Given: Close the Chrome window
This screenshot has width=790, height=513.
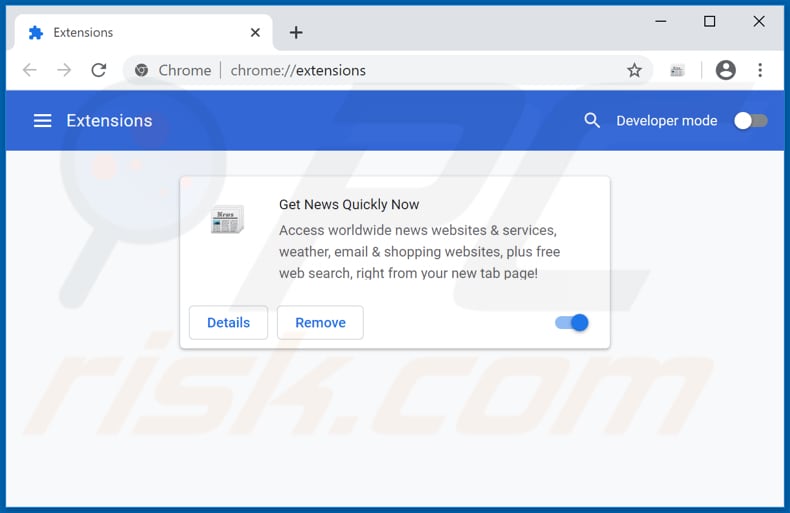Looking at the screenshot, I should point(759,21).
